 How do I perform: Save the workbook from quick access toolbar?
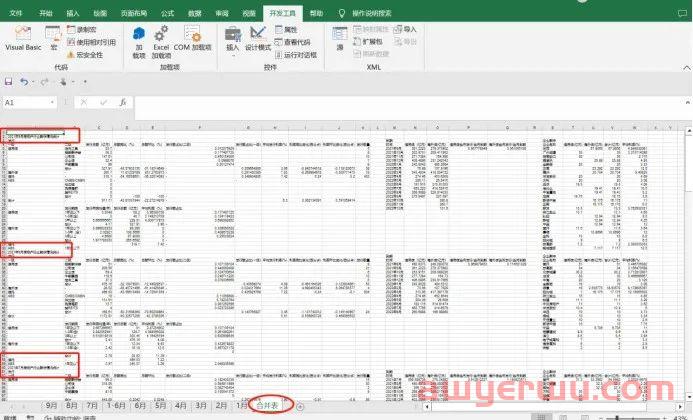tap(8, 82)
